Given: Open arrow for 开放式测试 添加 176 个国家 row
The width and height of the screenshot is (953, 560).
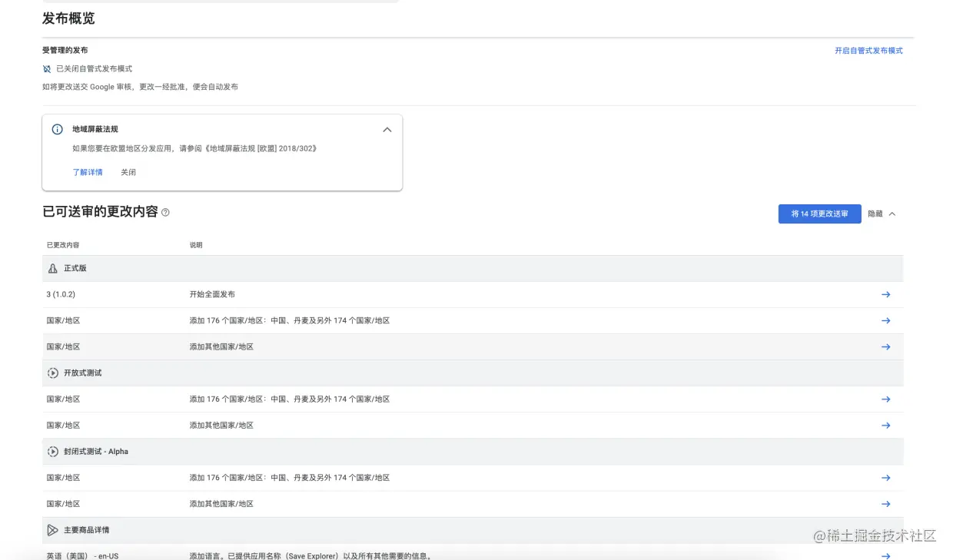Looking at the screenshot, I should (885, 399).
